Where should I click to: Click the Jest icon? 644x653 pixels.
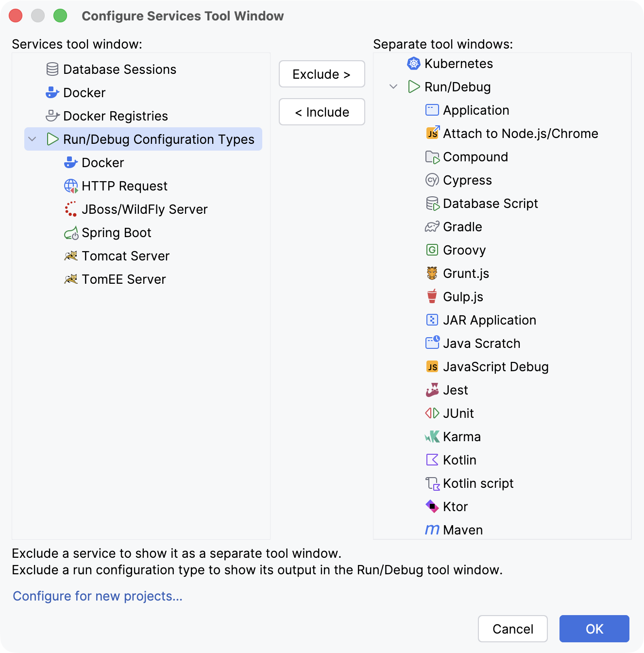pyautogui.click(x=432, y=390)
